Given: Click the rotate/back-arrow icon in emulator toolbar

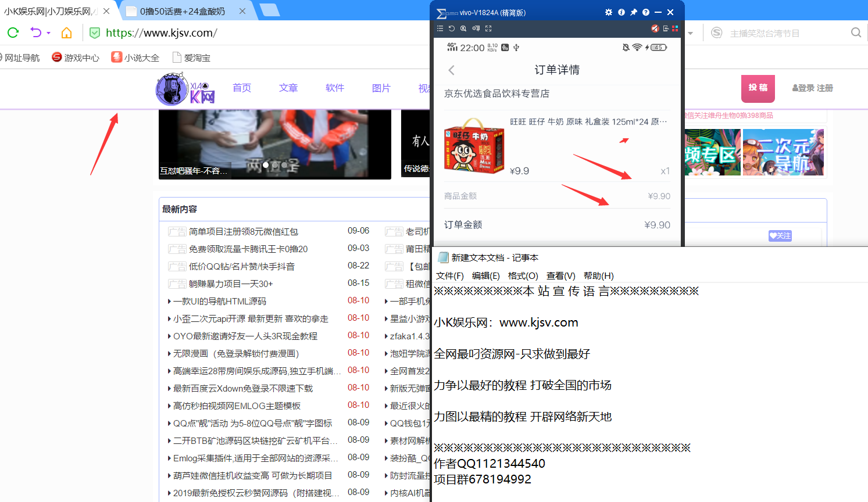Looking at the screenshot, I should [451, 28].
